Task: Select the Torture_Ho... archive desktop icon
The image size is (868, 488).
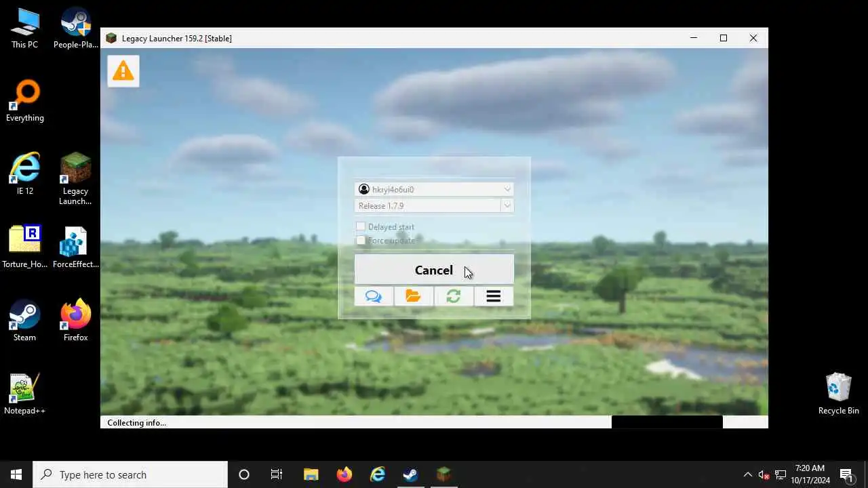Action: 24,247
